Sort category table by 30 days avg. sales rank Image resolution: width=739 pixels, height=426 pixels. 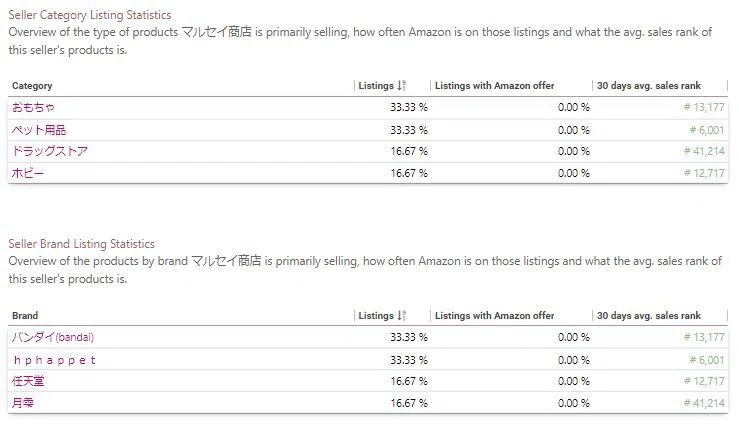[649, 86]
